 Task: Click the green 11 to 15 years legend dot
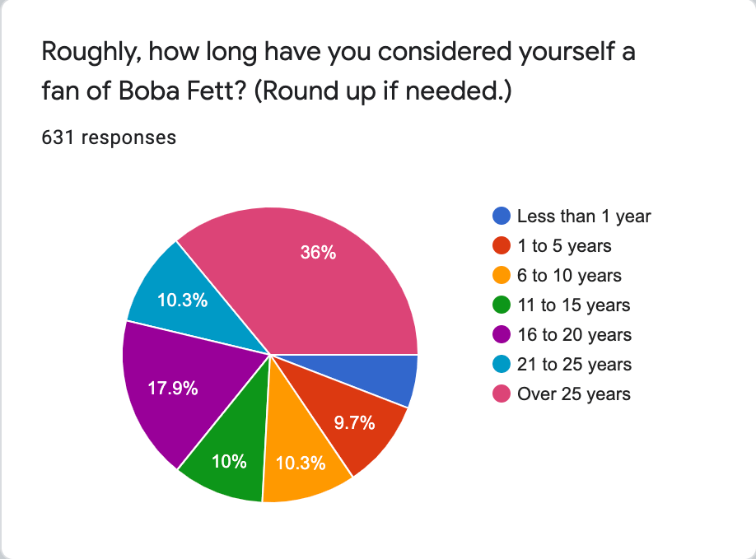(x=502, y=305)
